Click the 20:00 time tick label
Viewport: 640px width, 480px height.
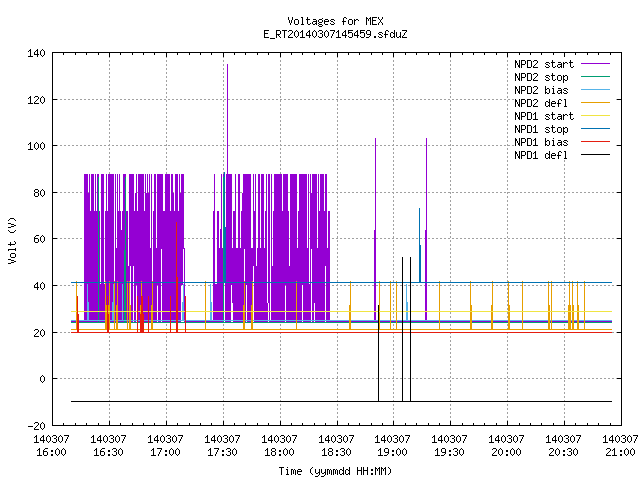tap(506, 452)
